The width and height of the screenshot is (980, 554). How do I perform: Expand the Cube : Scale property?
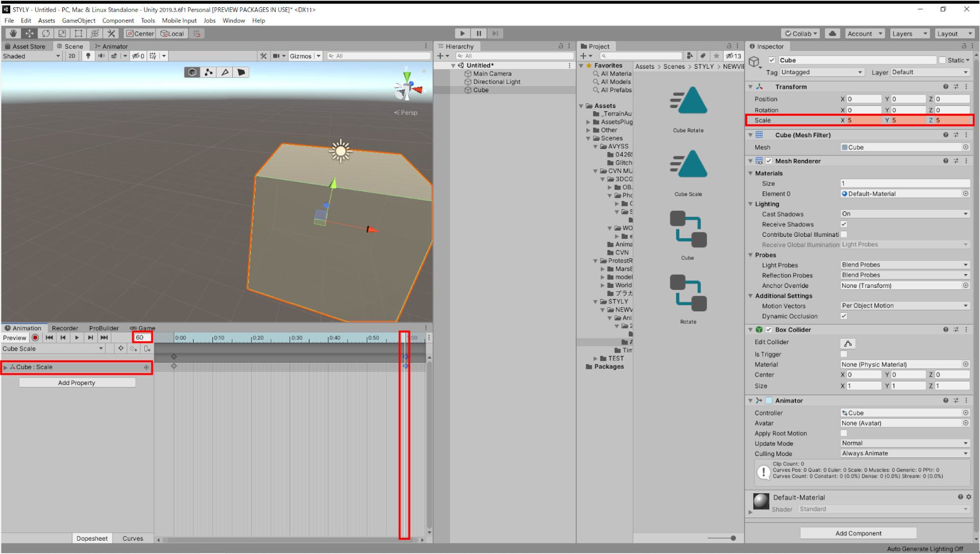(x=5, y=367)
